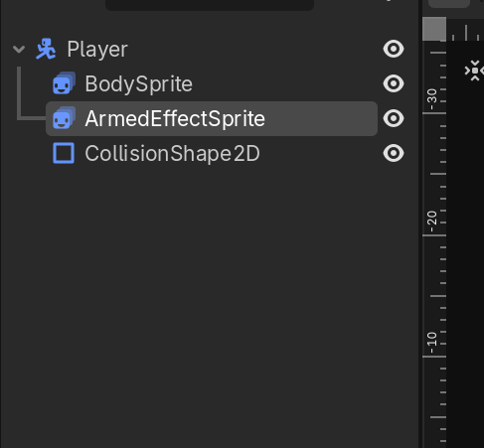The image size is (484, 448).
Task: Click the vertical ruler at -10 mark
Action: pos(434,357)
